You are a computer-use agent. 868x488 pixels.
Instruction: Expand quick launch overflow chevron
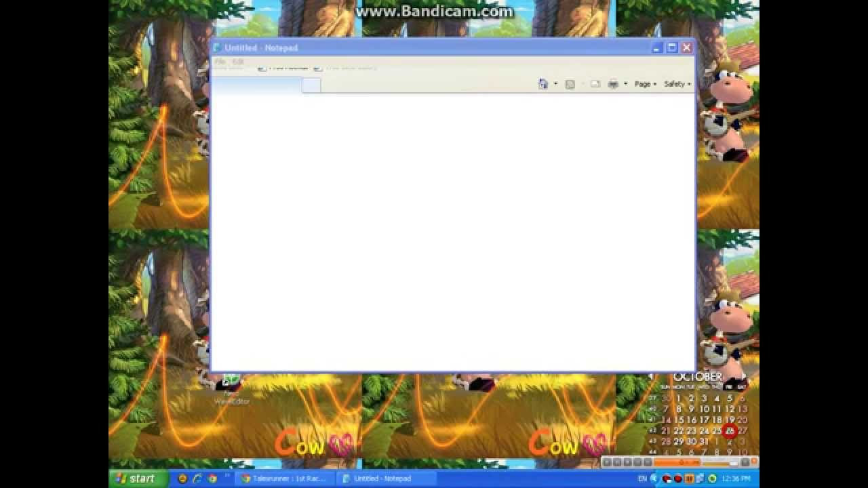[x=227, y=476]
